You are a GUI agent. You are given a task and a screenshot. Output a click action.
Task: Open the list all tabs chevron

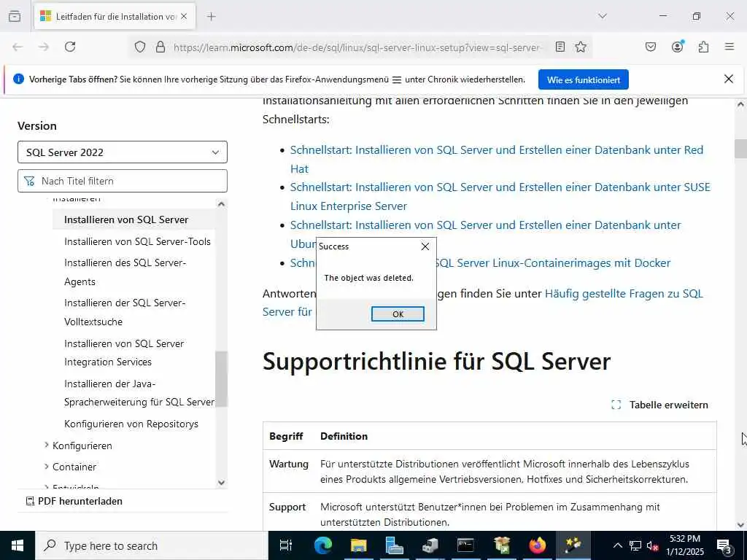tap(603, 16)
